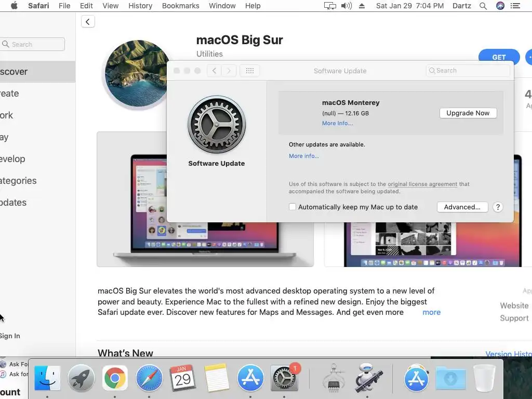
Task: Open Dartz user menu in menu bar
Action: click(x=461, y=6)
